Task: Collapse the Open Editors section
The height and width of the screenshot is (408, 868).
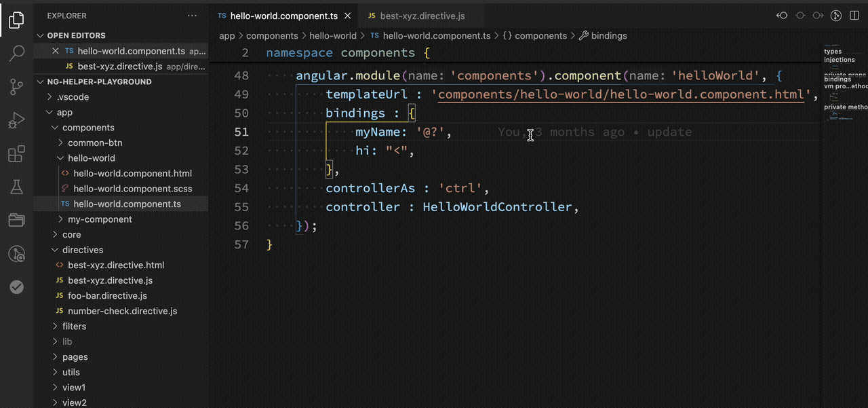Action: pos(76,35)
